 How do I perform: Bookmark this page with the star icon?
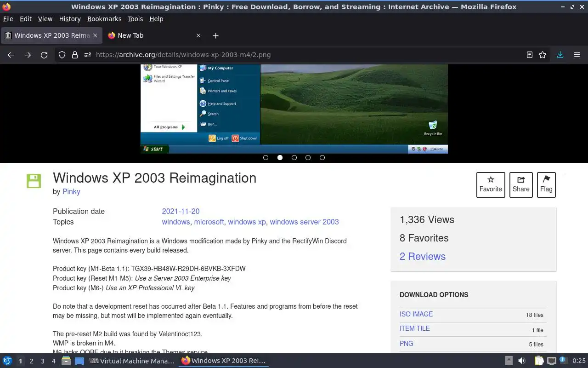pos(543,55)
